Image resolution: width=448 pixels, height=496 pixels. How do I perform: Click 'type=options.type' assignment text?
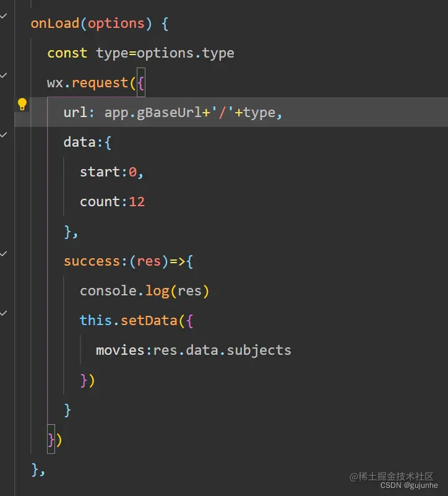pyautogui.click(x=165, y=53)
